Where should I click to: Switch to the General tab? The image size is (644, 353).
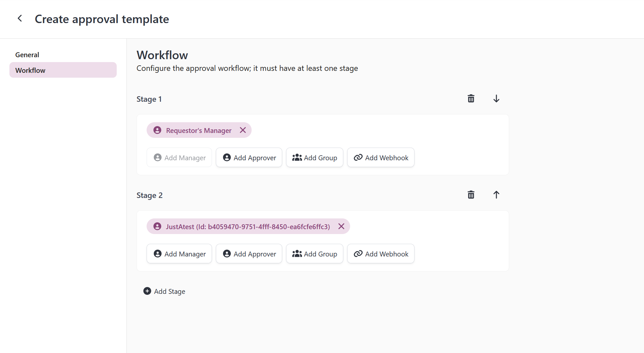click(27, 54)
